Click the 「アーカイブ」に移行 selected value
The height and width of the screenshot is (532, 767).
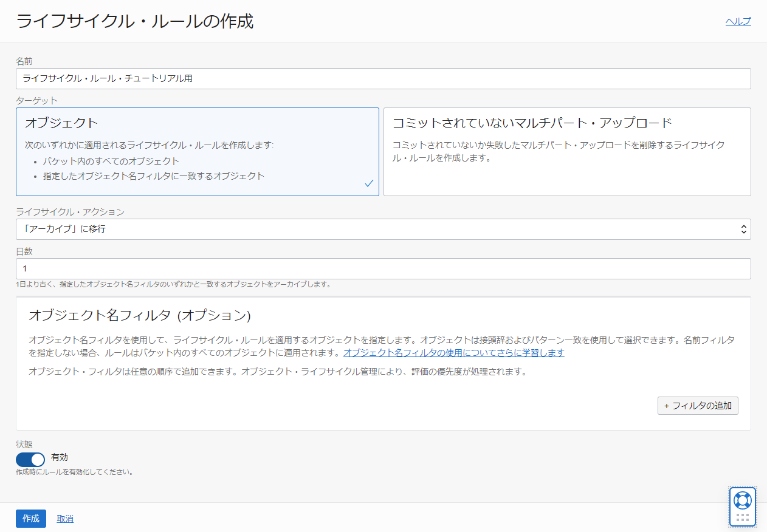point(61,229)
